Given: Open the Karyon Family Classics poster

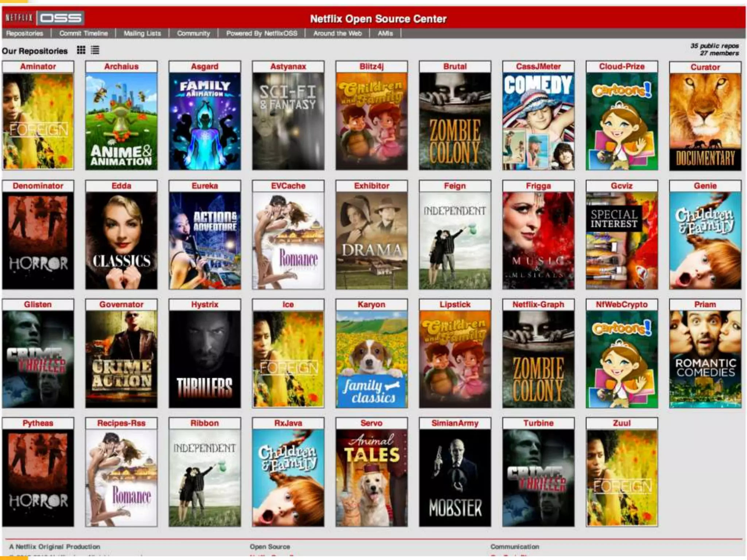Looking at the screenshot, I should point(371,359).
